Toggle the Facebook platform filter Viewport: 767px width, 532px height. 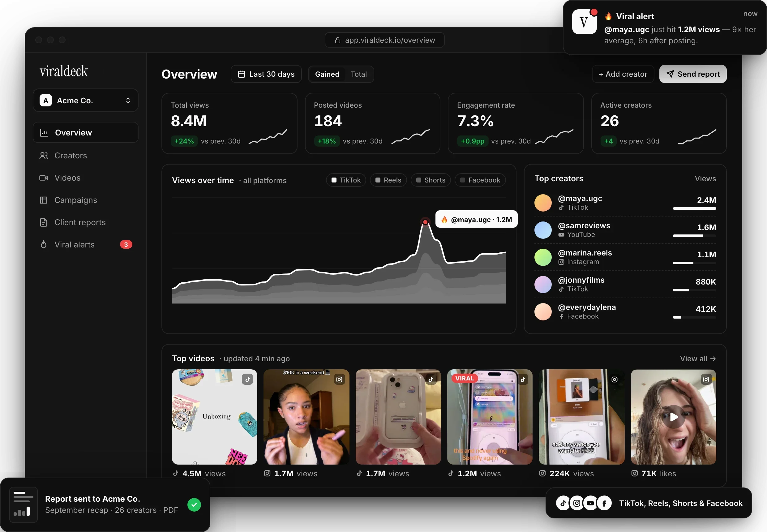[x=480, y=180]
